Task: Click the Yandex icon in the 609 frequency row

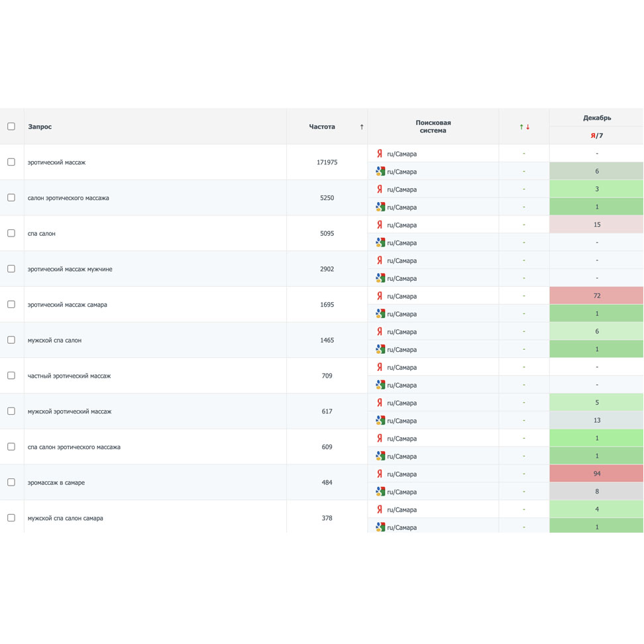Action: pyautogui.click(x=380, y=438)
